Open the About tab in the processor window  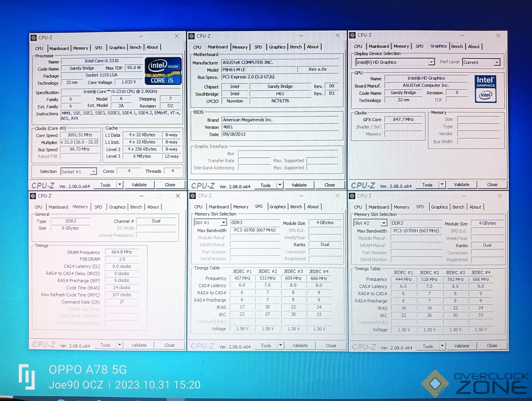152,47
